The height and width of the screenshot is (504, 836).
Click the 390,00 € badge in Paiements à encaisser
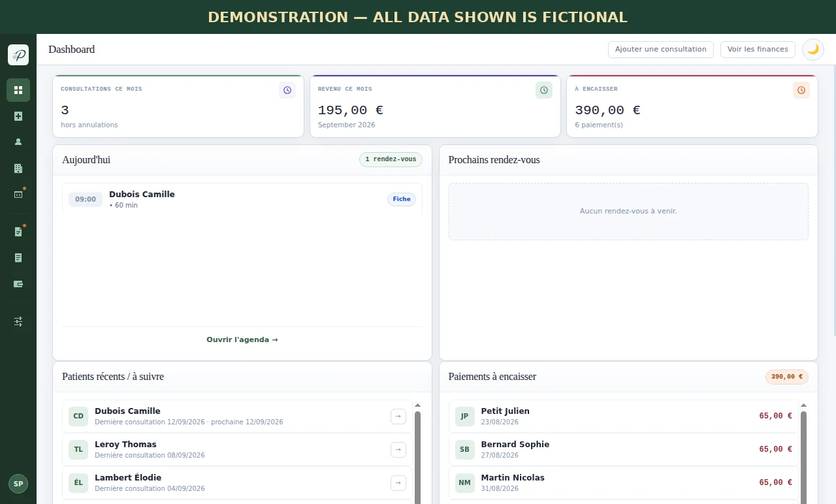click(x=787, y=377)
